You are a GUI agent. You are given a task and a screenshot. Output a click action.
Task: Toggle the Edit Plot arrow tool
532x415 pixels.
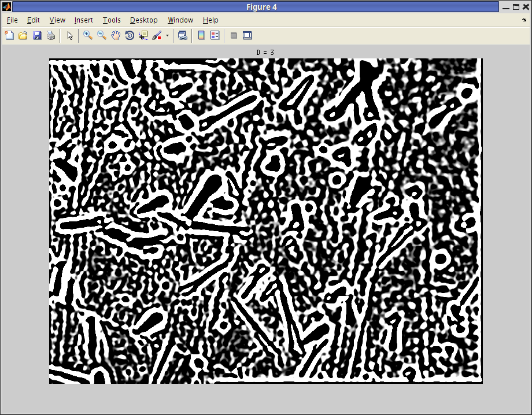pos(70,35)
